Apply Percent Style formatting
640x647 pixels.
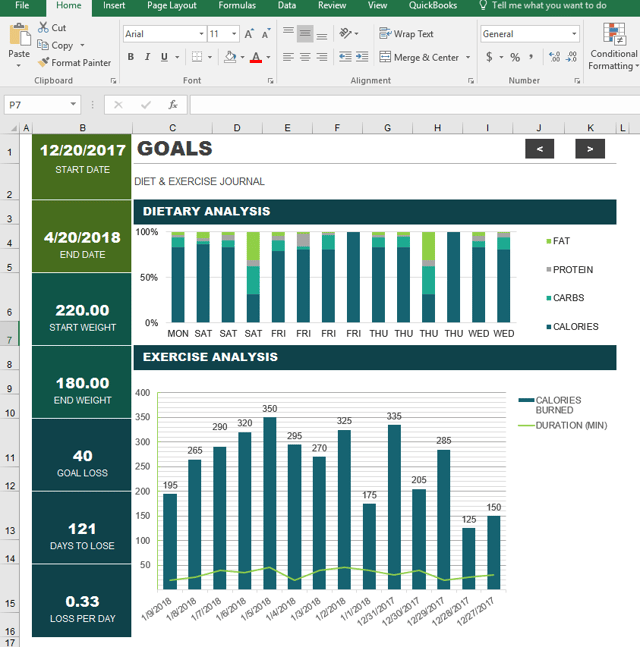[x=515, y=57]
